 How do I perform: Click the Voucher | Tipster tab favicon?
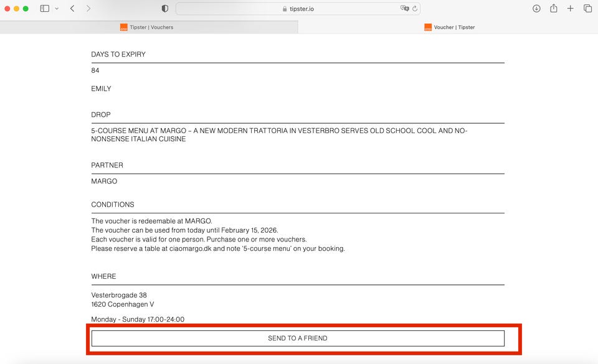[x=428, y=27]
